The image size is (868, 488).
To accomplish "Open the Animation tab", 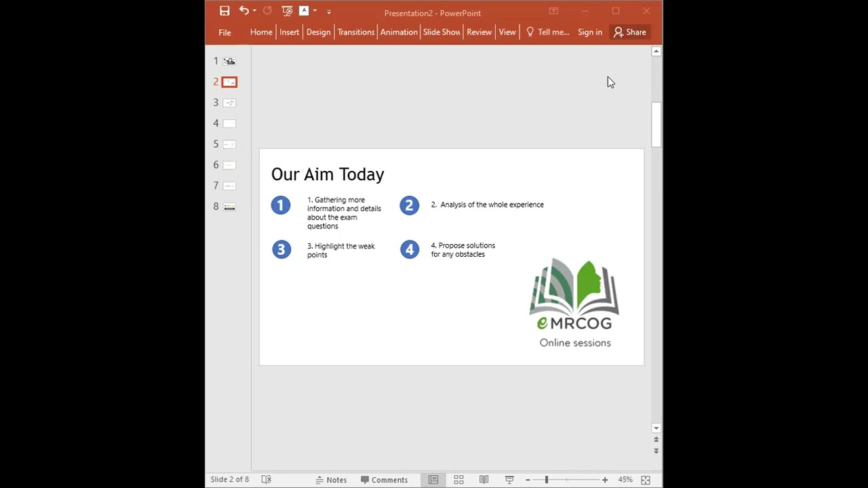I will tap(399, 33).
